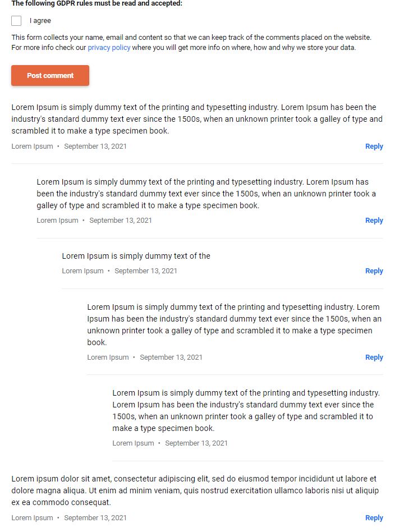Click author name of the deepest nested comment

tap(133, 443)
